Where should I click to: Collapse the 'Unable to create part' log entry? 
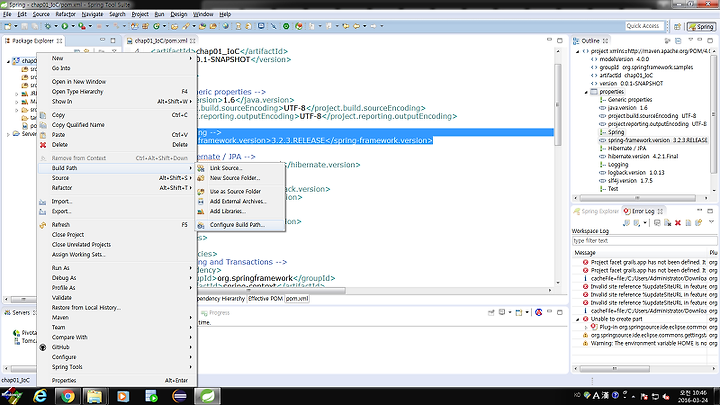578,319
